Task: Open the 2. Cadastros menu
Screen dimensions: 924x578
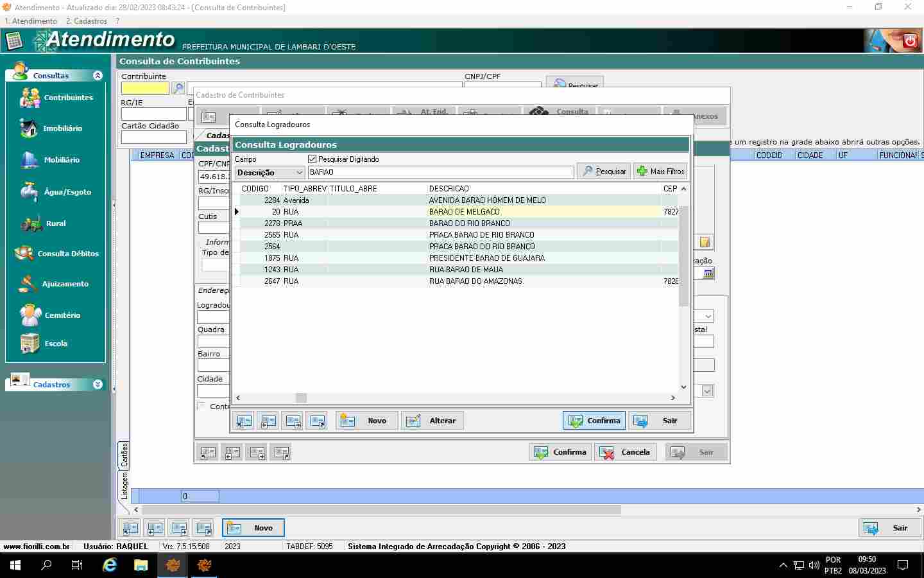Action: click(86, 21)
